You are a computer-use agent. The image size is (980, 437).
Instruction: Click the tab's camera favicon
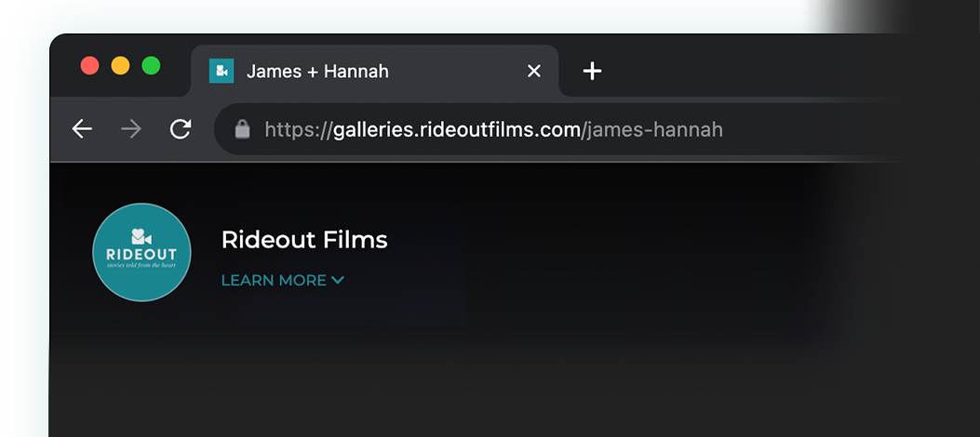(222, 72)
